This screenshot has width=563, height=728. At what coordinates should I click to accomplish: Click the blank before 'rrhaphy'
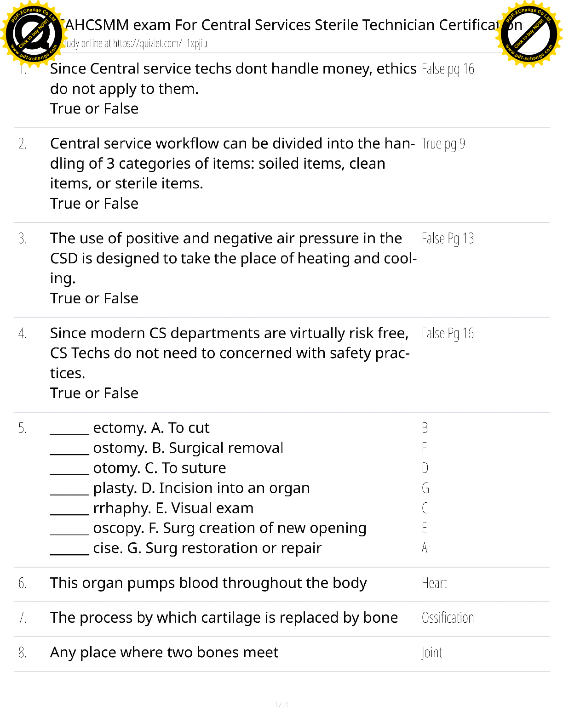69,510
